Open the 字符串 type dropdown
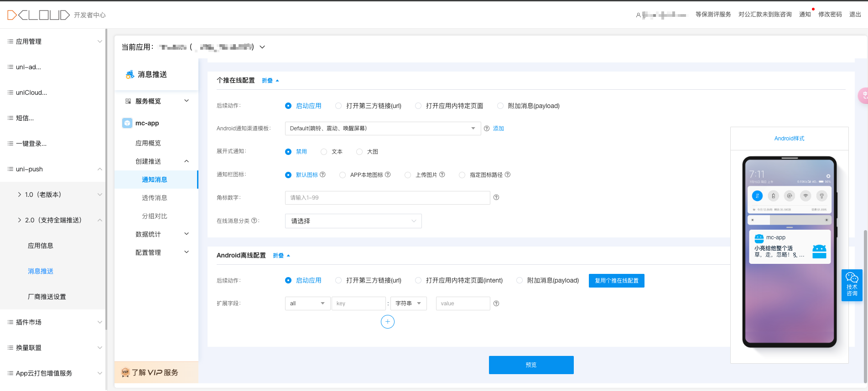 pos(408,304)
